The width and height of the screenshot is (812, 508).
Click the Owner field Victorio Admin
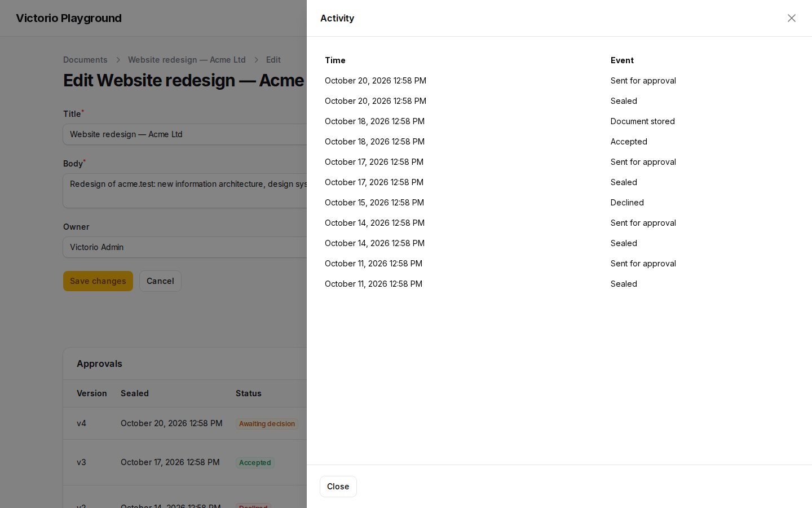[185, 247]
